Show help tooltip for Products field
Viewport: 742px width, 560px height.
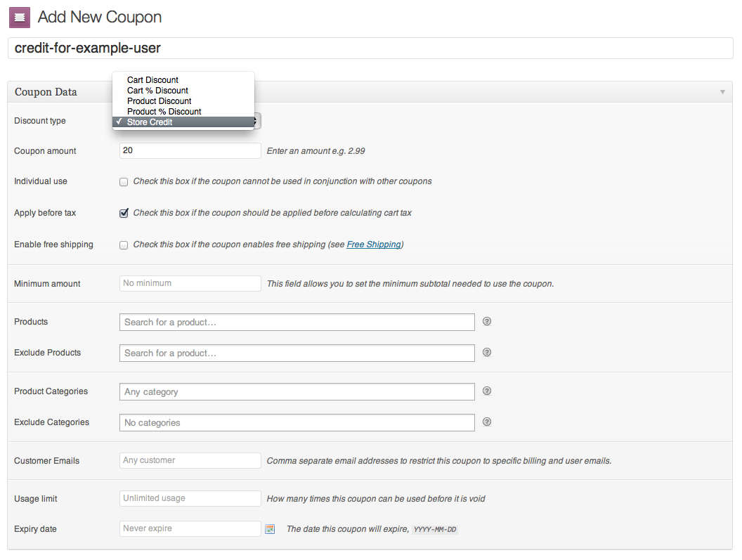[487, 321]
